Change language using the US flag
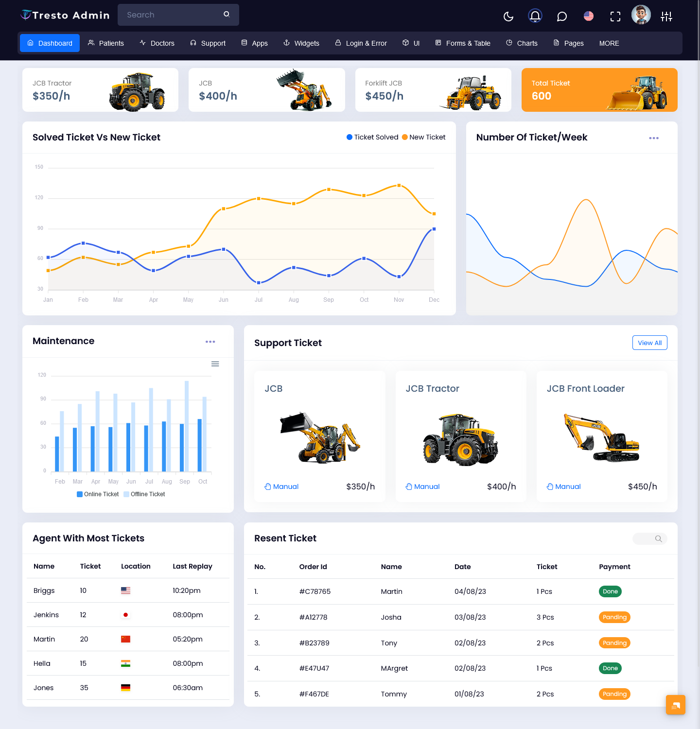The width and height of the screenshot is (700, 729). coord(588,16)
